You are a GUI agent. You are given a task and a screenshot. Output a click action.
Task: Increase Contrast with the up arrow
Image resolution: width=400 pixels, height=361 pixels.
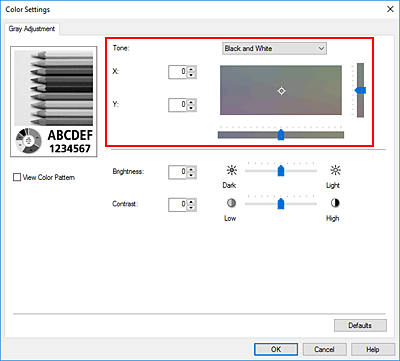tap(191, 202)
